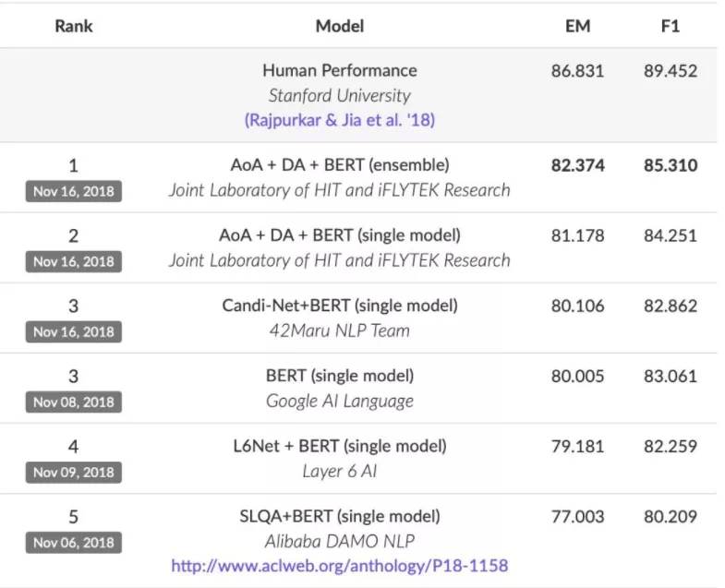Select the Nov 16, 2018 badge under rank 2
725x588 pixels.
74,261
